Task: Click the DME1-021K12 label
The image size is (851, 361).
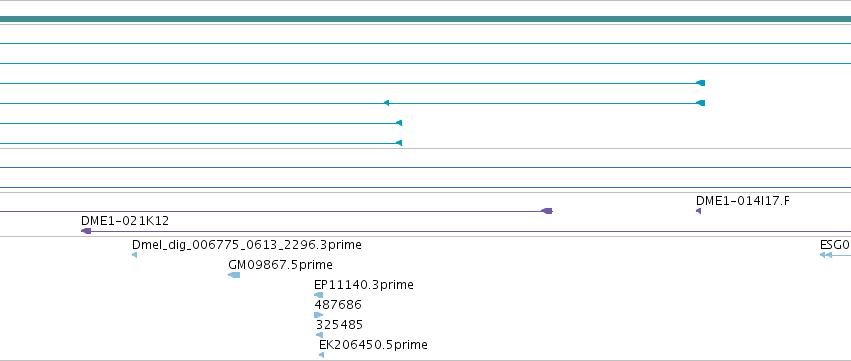Action: [125, 221]
